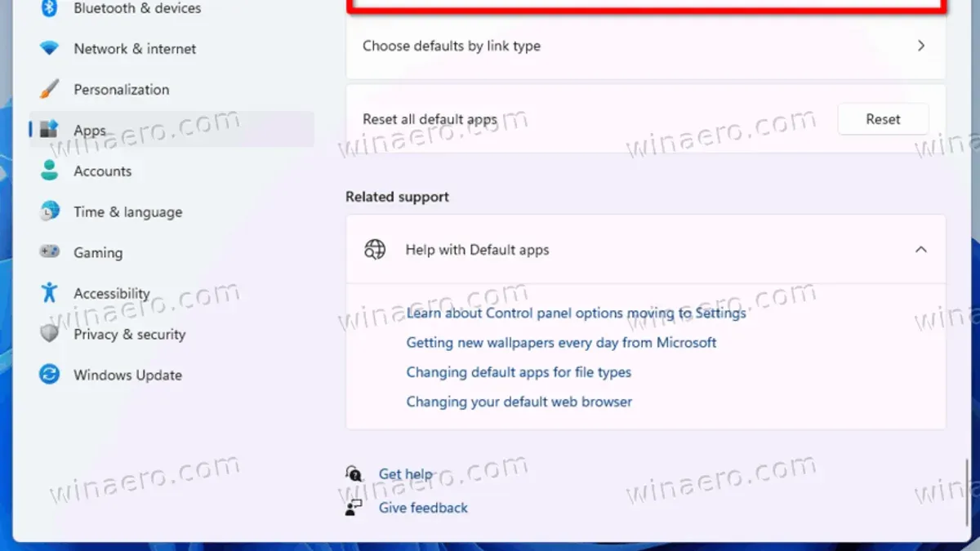Click the Accessibility figure icon
The width and height of the screenshot is (980, 551).
click(50, 293)
